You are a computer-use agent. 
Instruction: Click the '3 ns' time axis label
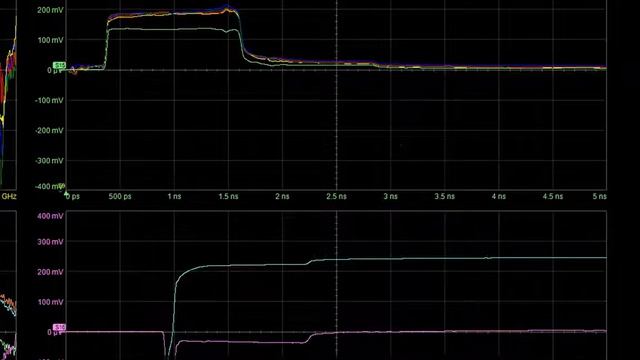390,196
